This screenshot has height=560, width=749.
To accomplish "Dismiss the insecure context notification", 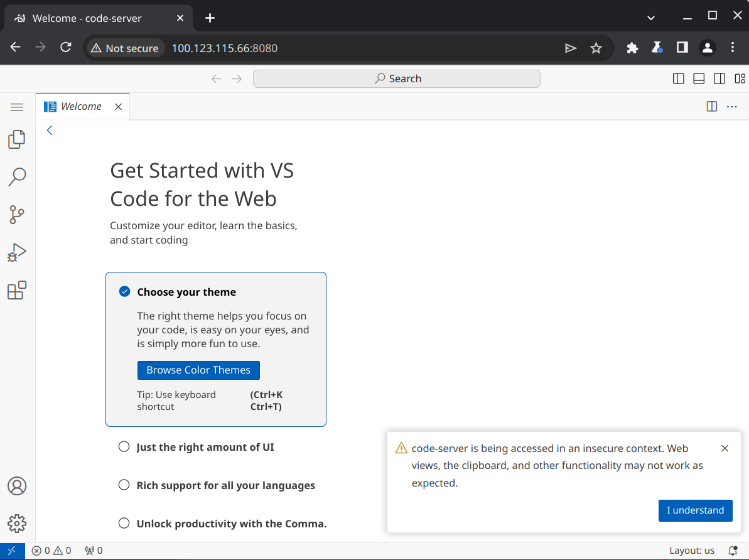I will pos(725,448).
